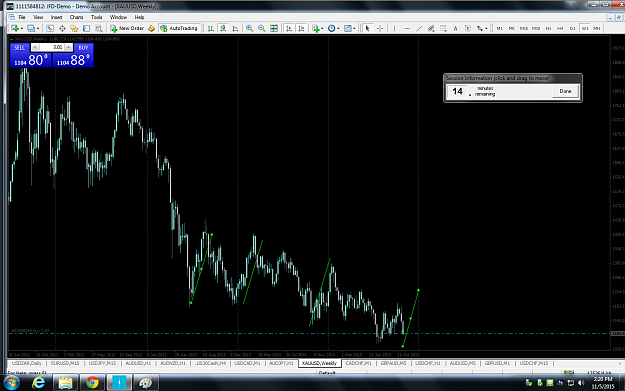Draw a Vertical Line tool
The height and width of the screenshot is (391, 625).
tap(394, 28)
